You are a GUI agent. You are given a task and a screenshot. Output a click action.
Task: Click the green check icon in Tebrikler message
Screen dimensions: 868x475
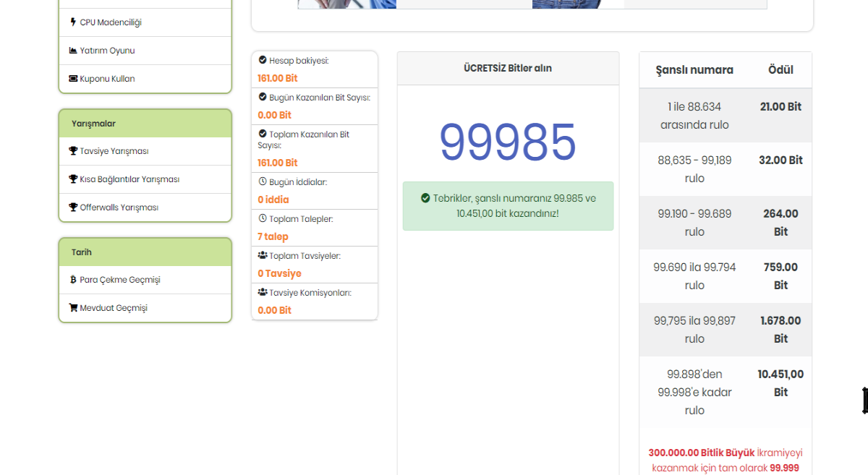pyautogui.click(x=425, y=198)
